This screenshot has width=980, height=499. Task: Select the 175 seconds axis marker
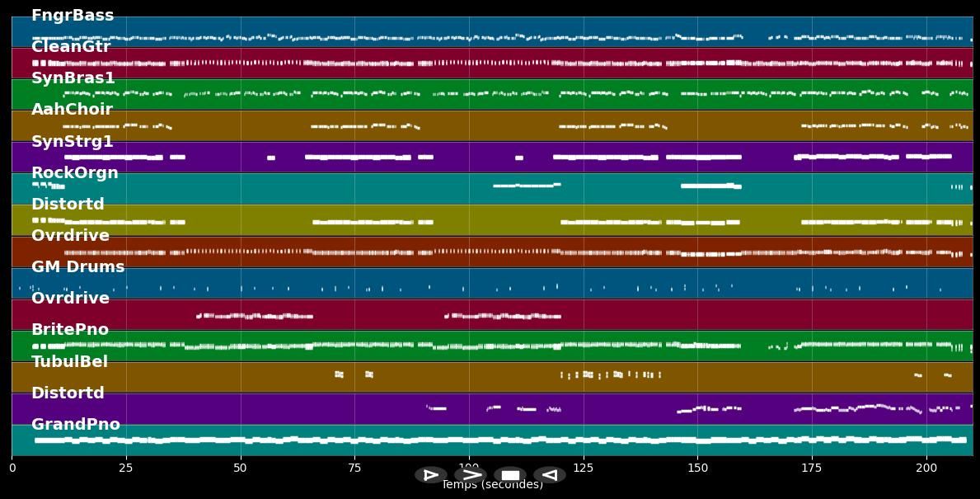tap(812, 468)
